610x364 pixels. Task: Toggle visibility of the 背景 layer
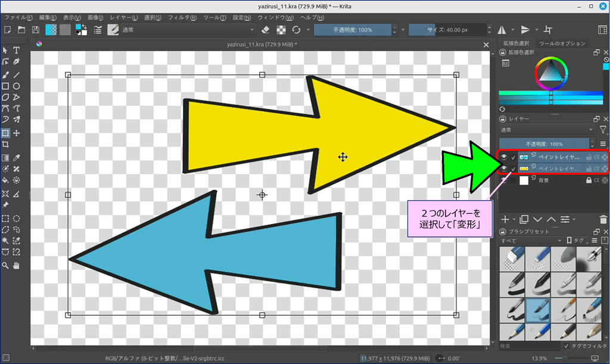coord(504,181)
